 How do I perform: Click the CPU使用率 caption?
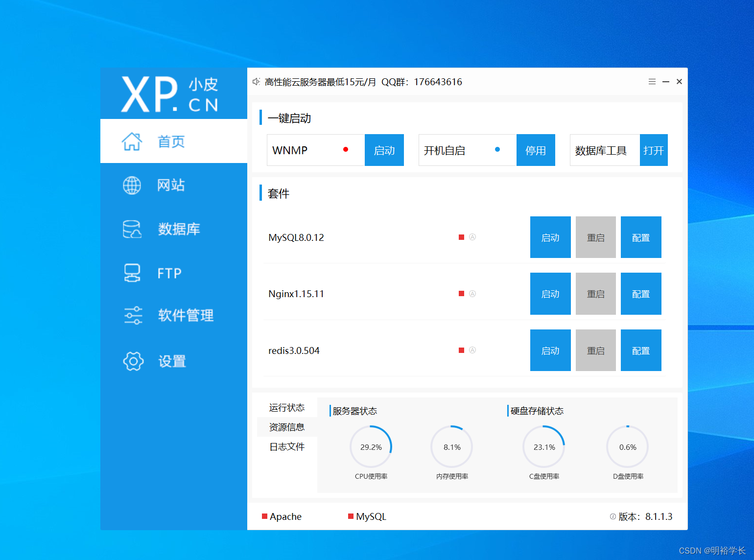click(371, 476)
